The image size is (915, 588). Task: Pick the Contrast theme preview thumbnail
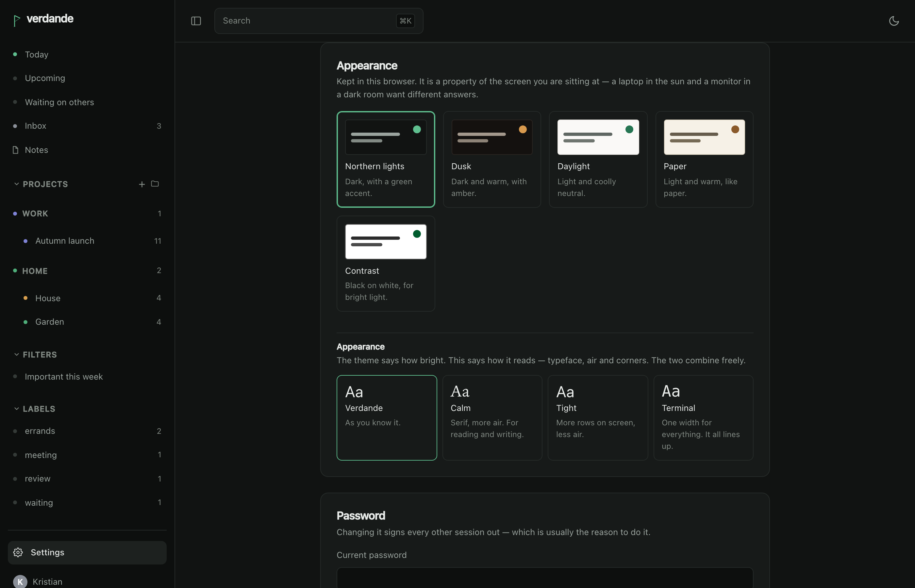(386, 242)
